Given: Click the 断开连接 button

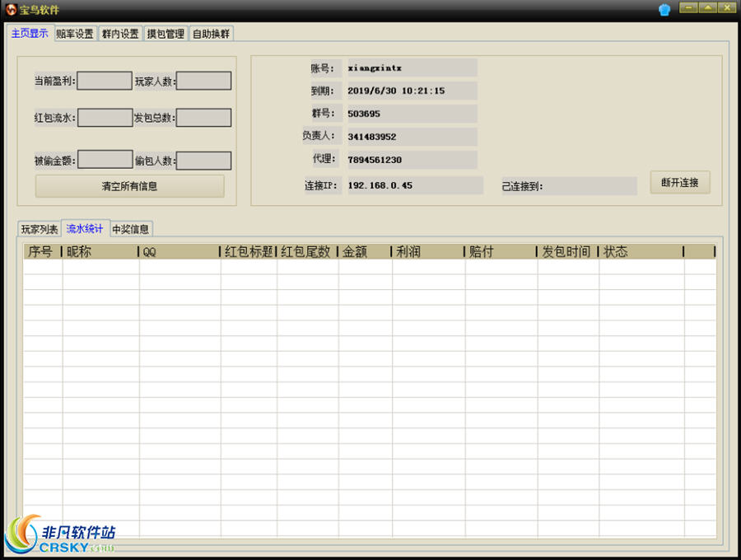Looking at the screenshot, I should [x=680, y=183].
